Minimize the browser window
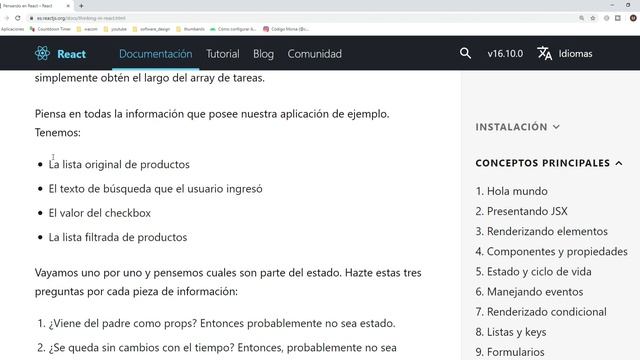 coord(612,5)
